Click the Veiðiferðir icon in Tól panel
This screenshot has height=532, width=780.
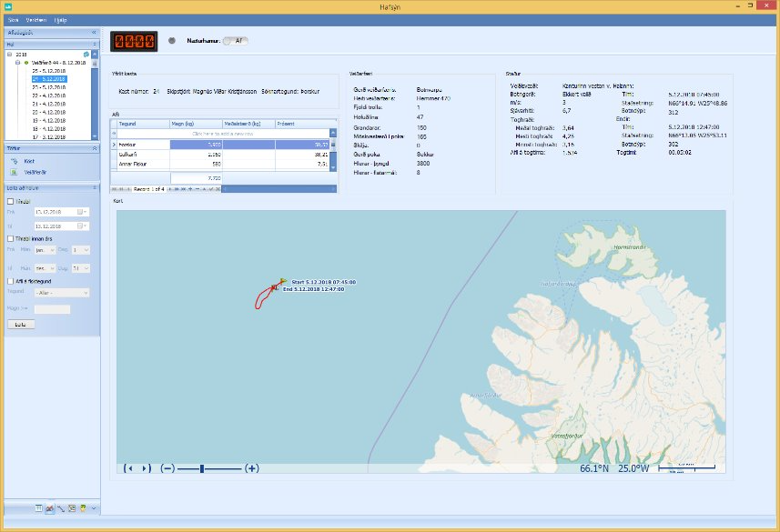[x=15, y=171]
